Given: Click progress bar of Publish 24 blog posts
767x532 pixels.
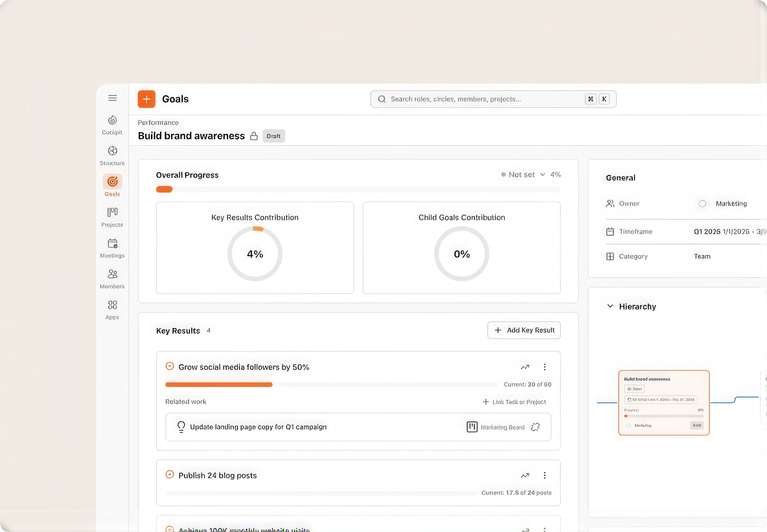Looking at the screenshot, I should click(x=321, y=493).
